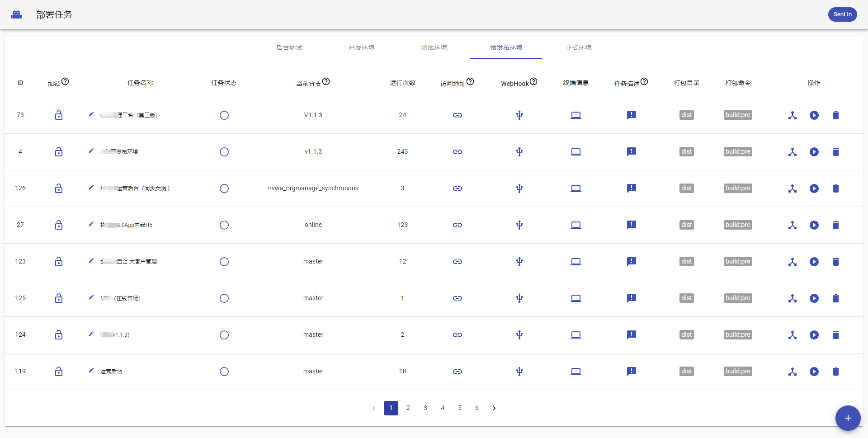Show help for the 当前分支 column
Viewport: 868px width, 438px height.
click(326, 81)
